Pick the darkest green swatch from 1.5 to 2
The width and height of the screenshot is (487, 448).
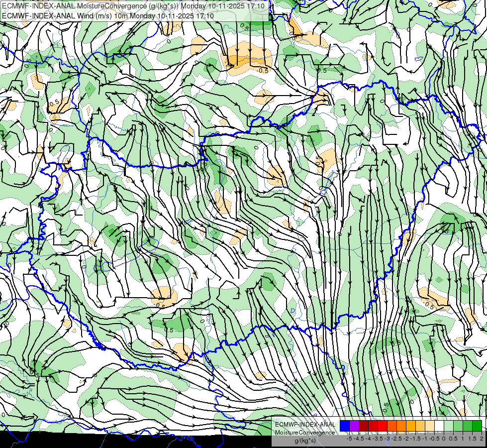[477, 426]
